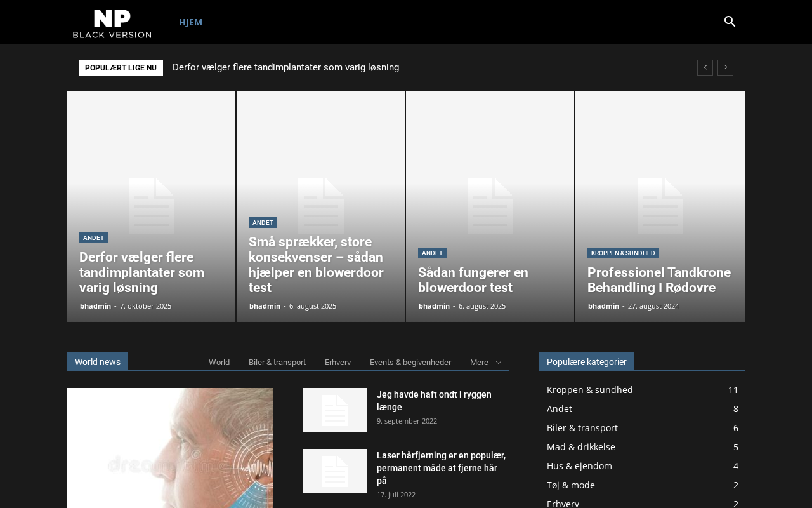The image size is (812, 508).
Task: Click the ear image article thumbnail
Action: (170, 448)
